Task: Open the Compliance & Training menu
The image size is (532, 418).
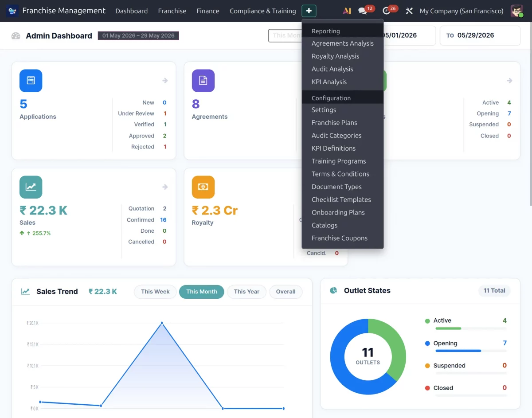Action: coord(263,11)
